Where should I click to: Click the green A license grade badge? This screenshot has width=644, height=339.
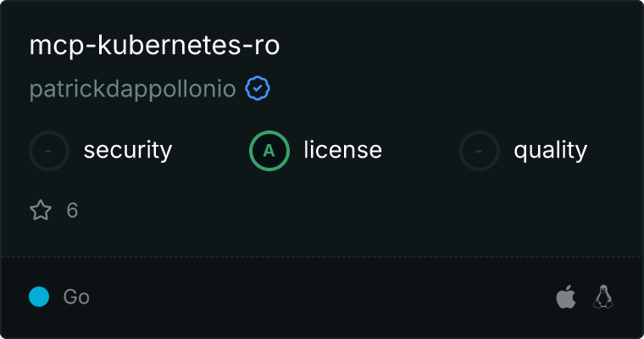269,151
